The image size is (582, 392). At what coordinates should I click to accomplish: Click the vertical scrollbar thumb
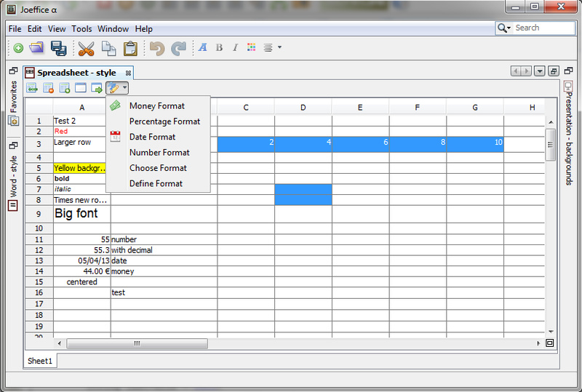tap(551, 145)
